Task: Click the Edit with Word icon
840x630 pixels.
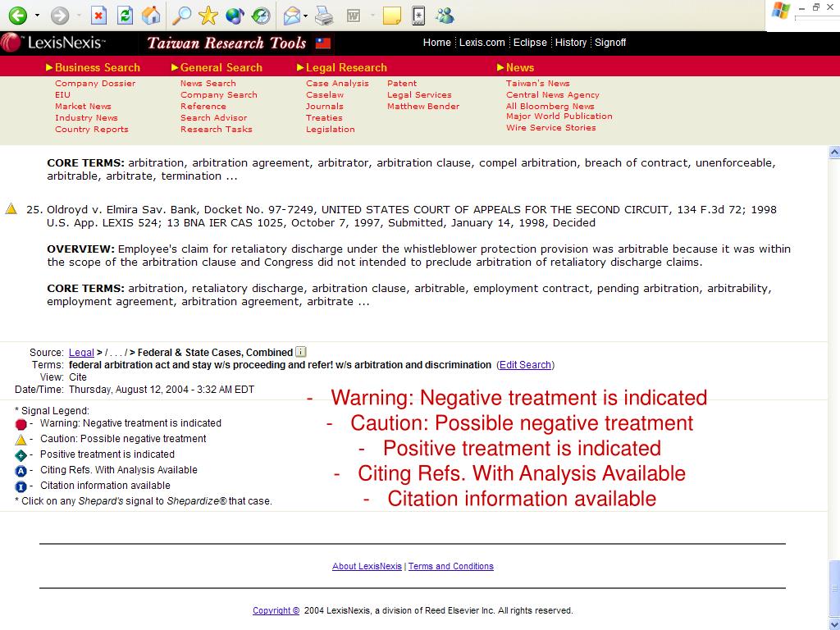Action: pos(353,16)
